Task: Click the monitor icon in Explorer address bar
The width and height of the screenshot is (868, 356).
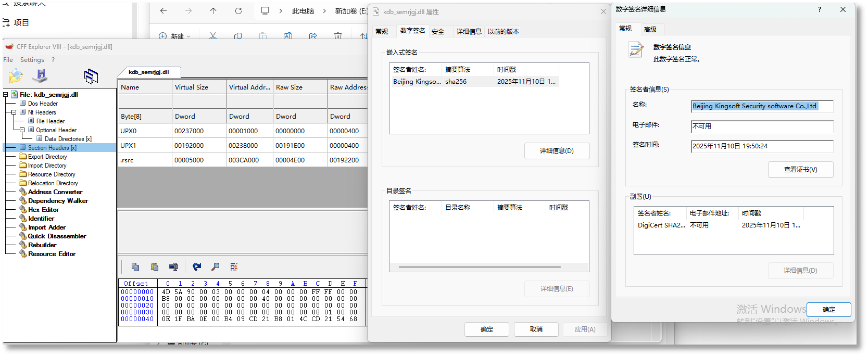Action: point(265,11)
